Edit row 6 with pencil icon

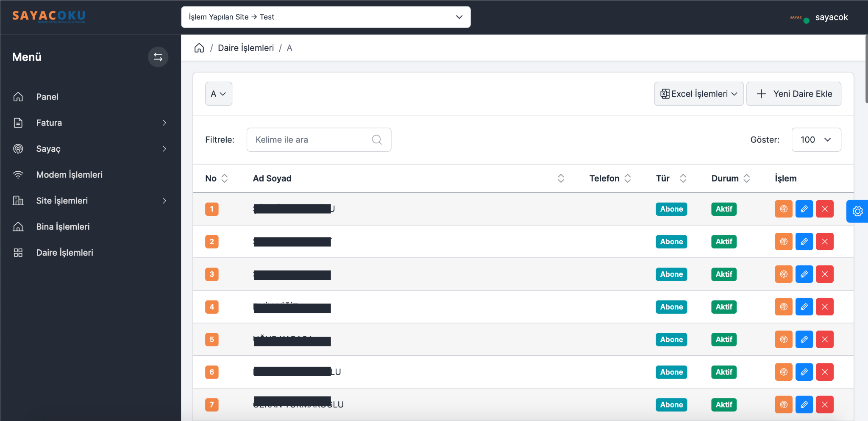click(x=804, y=372)
